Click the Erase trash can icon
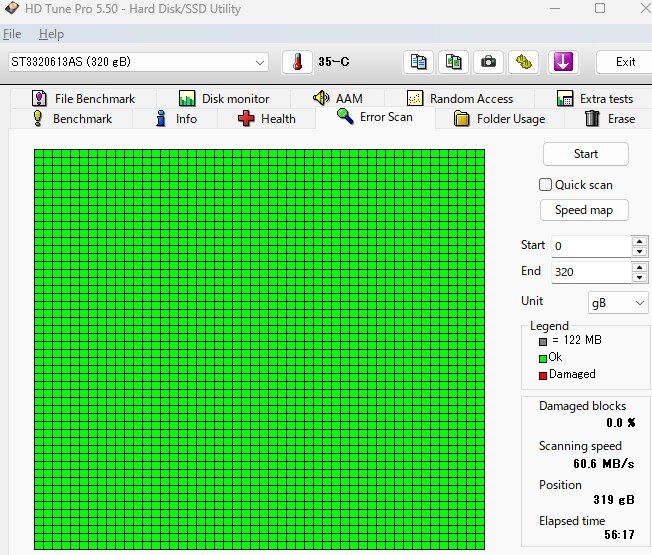652x555 pixels. point(592,118)
